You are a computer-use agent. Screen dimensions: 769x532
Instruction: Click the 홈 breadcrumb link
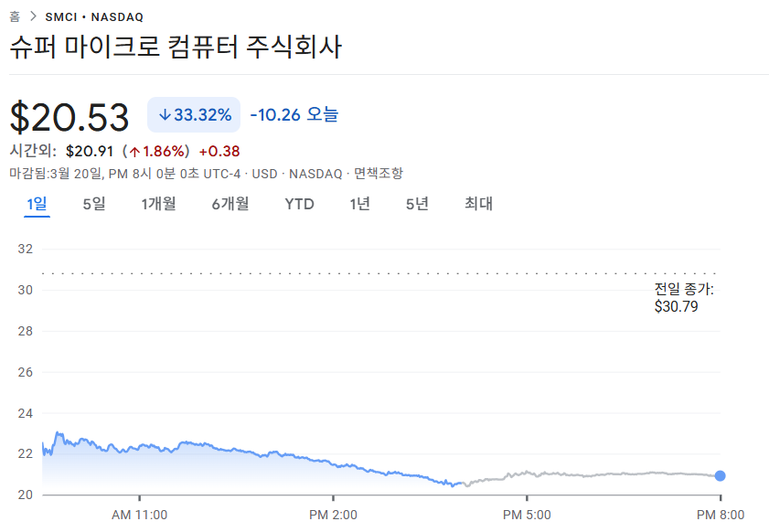[x=15, y=16]
